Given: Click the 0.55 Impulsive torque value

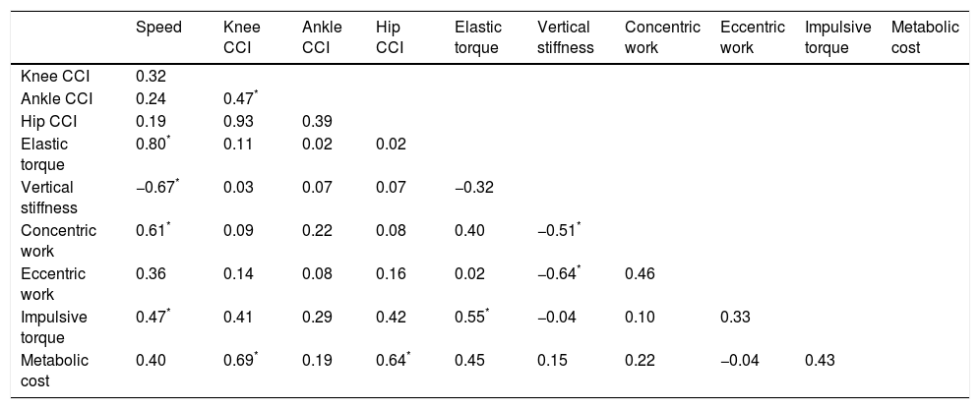Looking at the screenshot, I should pyautogui.click(x=470, y=320).
